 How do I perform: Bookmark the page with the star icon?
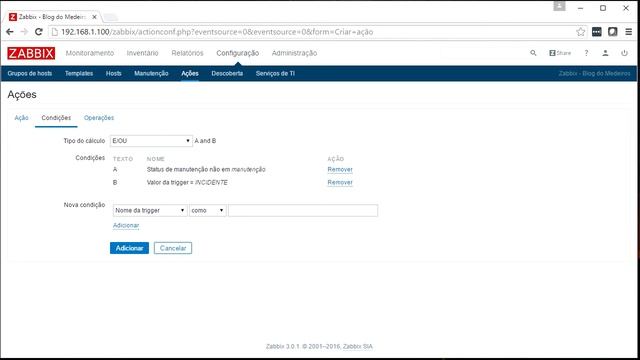[x=580, y=32]
